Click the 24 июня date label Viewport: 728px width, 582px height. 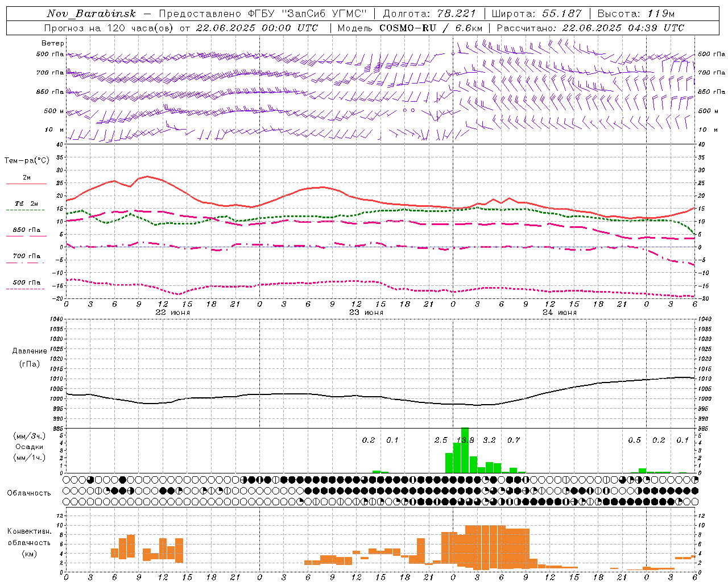click(x=560, y=313)
